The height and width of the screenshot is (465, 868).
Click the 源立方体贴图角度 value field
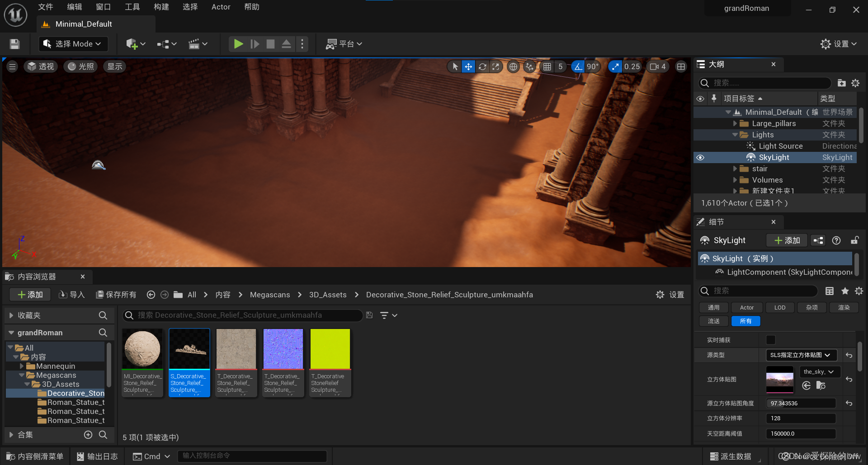pos(801,403)
